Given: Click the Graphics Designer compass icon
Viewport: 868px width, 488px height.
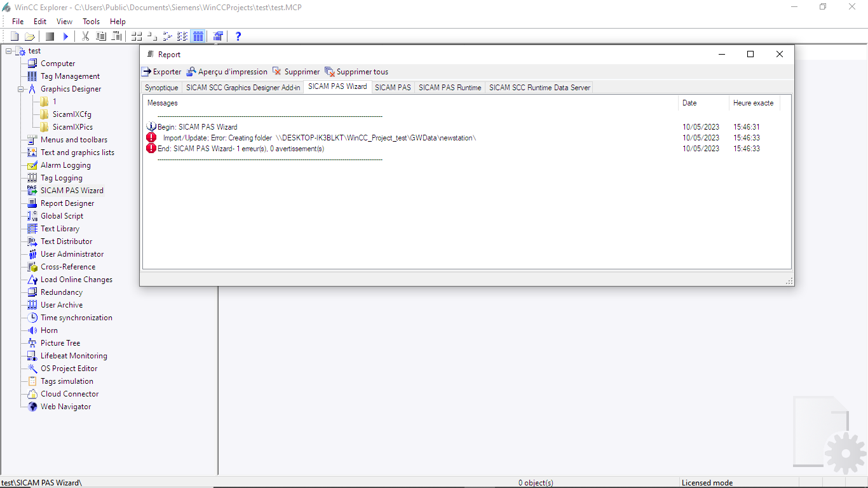Looking at the screenshot, I should pyautogui.click(x=32, y=89).
